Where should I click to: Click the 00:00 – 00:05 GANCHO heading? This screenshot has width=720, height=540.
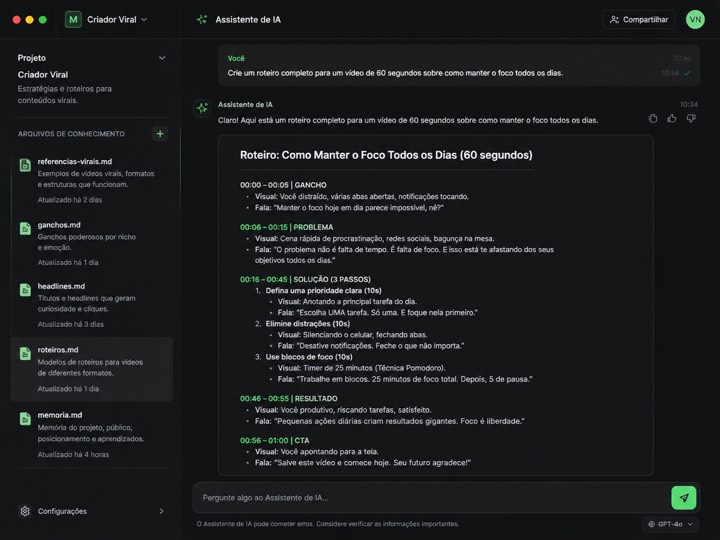point(283,185)
